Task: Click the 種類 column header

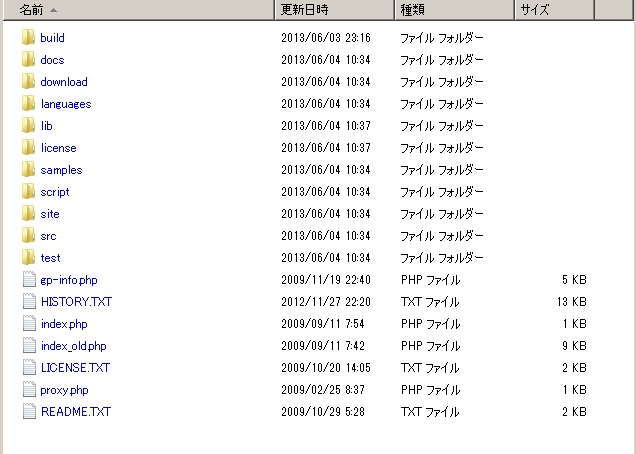Action: tap(412, 10)
